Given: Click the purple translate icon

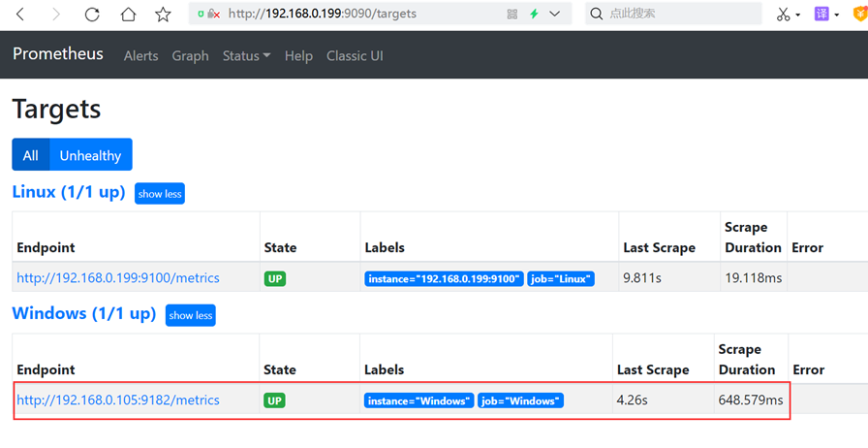Looking at the screenshot, I should click(821, 14).
